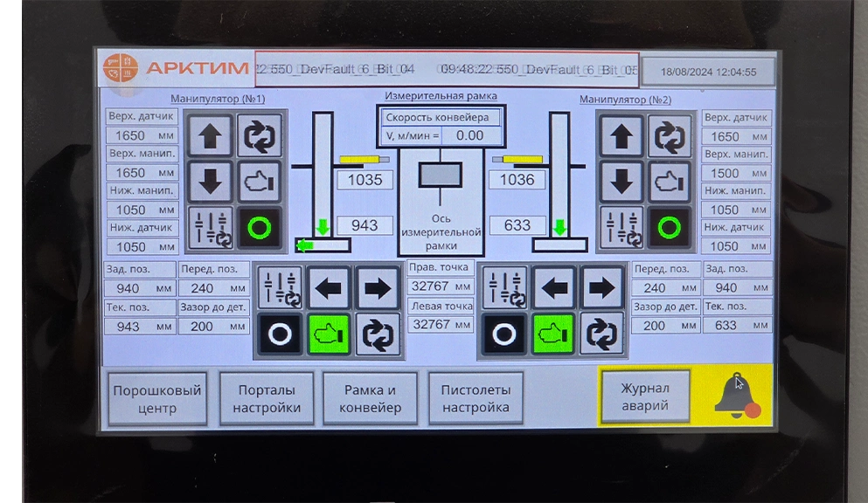Screen dimensions: 868x503
Task: Click the alarm bell icon
Action: click(x=734, y=395)
